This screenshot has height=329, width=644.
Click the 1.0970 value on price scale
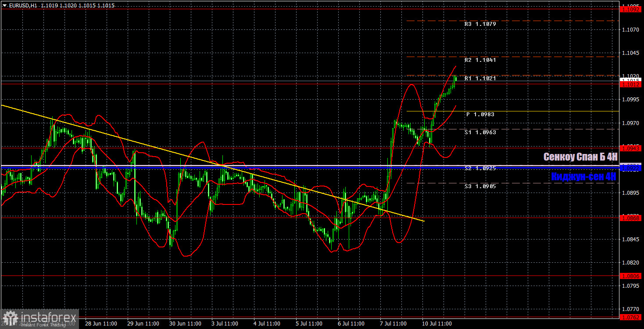(x=630, y=123)
